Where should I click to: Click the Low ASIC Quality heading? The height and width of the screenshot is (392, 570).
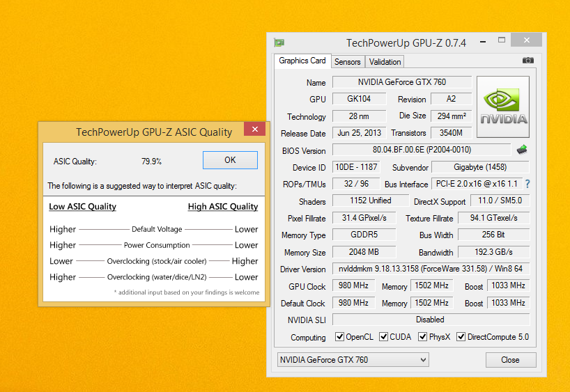tap(82, 207)
